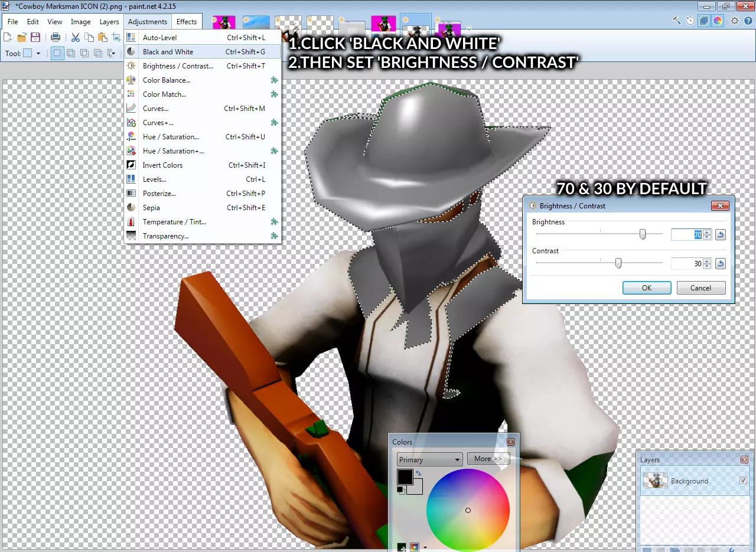Reset Brightness value with its reset arrow
The width and height of the screenshot is (756, 552).
point(720,235)
